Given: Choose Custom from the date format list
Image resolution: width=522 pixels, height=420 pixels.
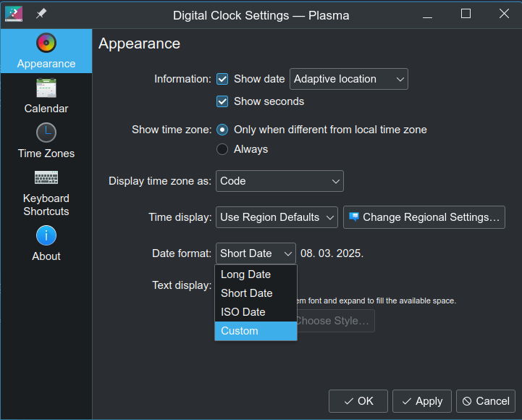Looking at the screenshot, I should [256, 331].
